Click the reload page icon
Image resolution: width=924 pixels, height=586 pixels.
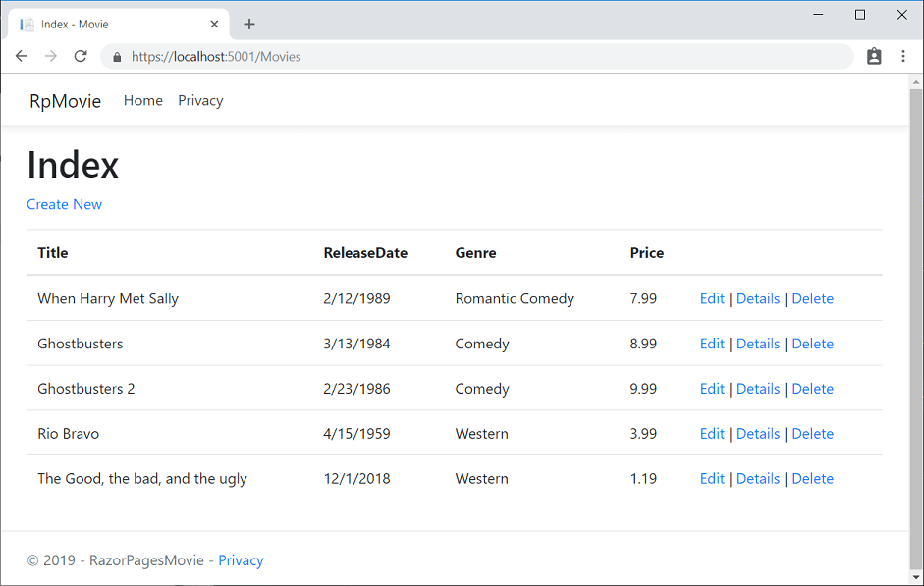tap(82, 56)
